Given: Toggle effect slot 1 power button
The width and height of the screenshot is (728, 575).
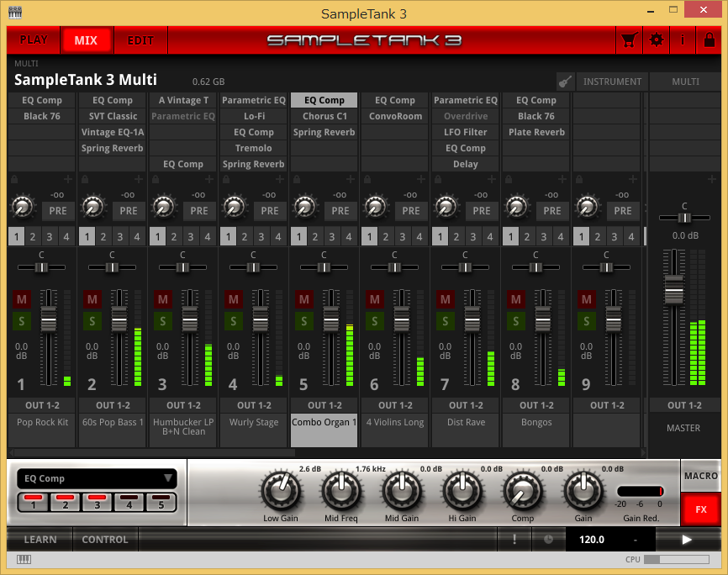Looking at the screenshot, I should 33,503.
